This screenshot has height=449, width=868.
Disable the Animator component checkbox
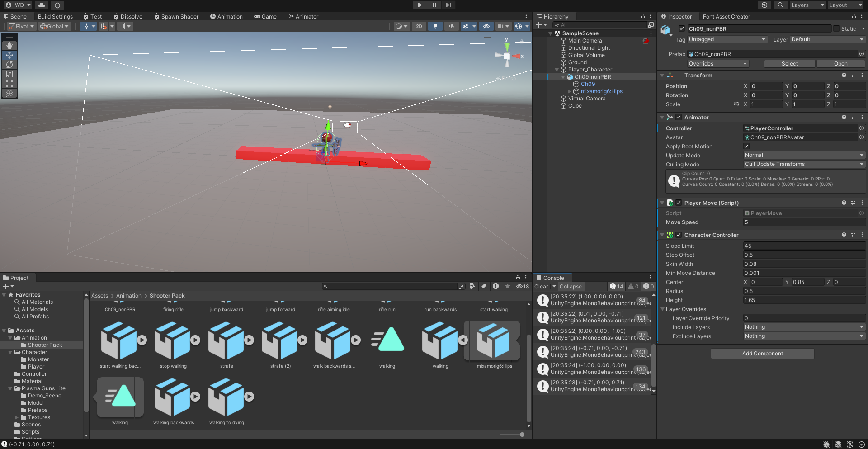coord(679,117)
